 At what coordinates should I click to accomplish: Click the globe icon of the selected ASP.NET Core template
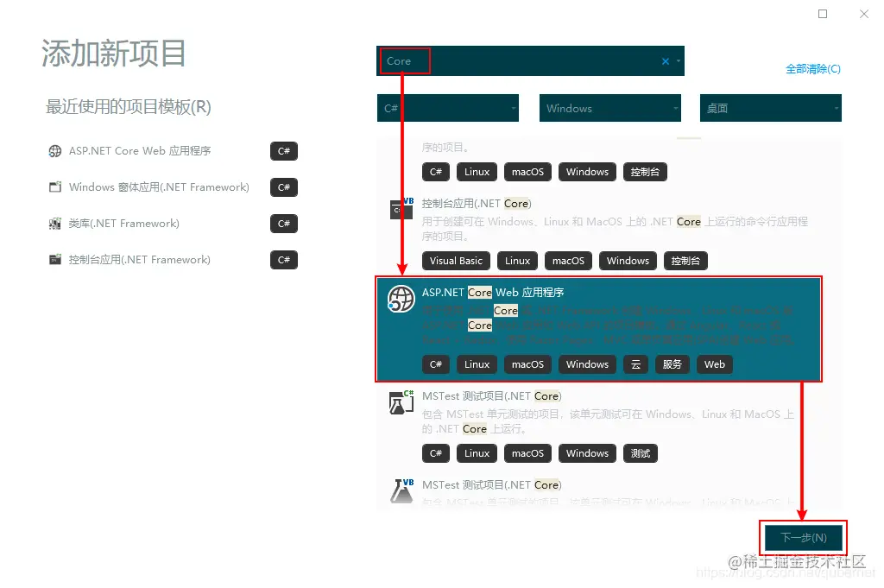click(x=401, y=299)
